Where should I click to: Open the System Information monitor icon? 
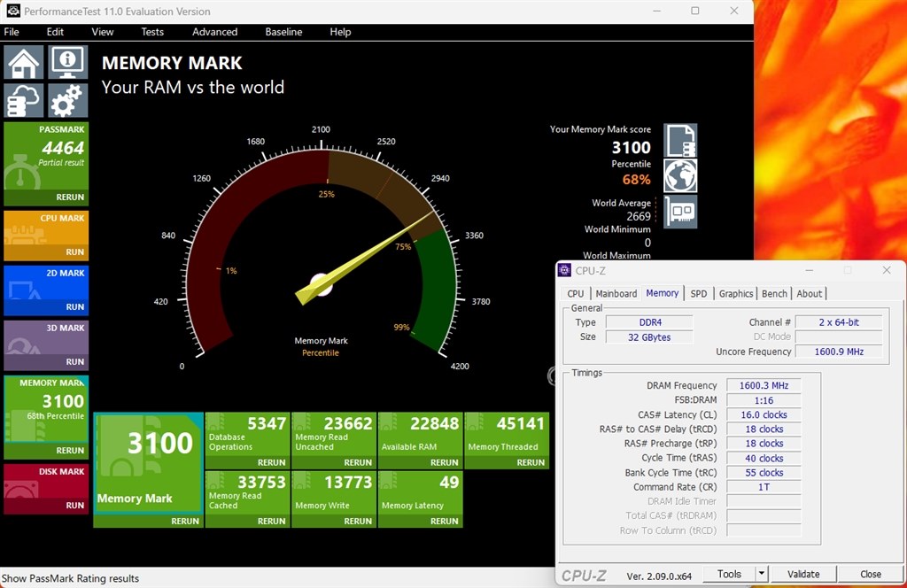tap(67, 63)
